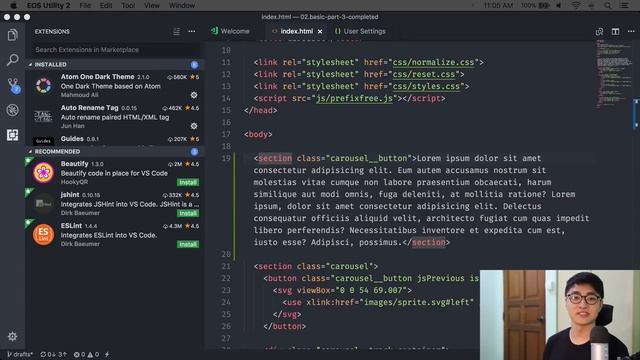
Task: Click line number 19 in gutter
Action: click(x=226, y=158)
